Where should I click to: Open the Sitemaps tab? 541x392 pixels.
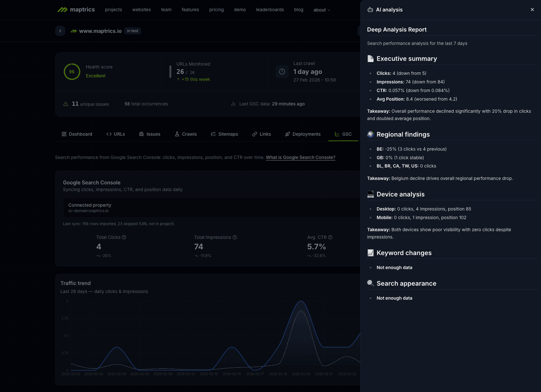224,134
